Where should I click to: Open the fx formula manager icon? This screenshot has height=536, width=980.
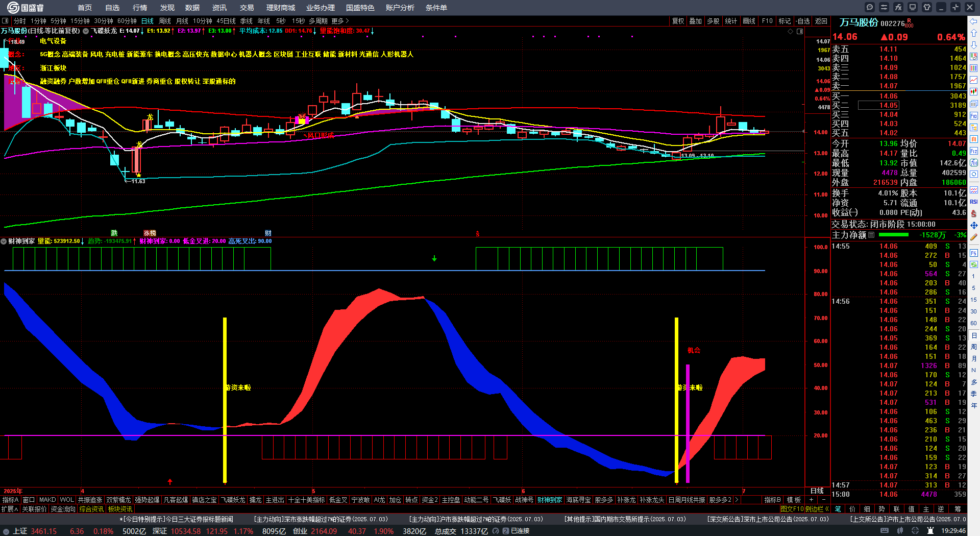[898, 7]
